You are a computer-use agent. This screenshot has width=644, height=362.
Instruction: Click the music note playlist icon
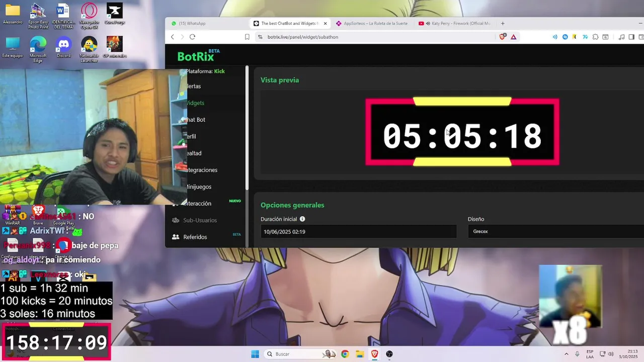pos(622,37)
